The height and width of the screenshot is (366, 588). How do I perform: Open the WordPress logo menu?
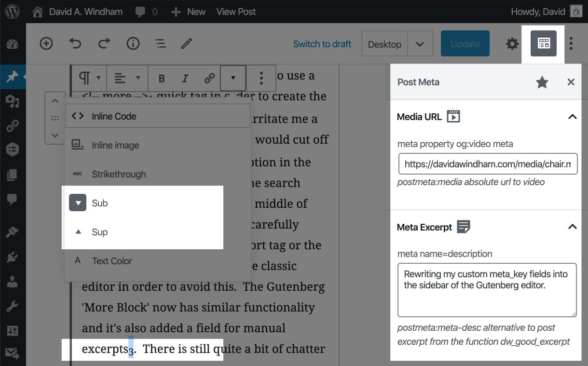(x=13, y=12)
